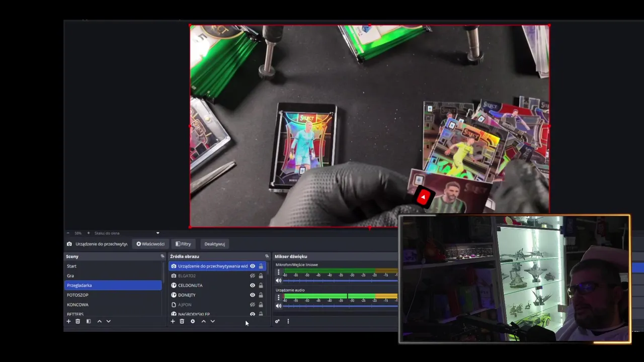This screenshot has width=644, height=362.
Task: Click the Deaktywuj button
Action: (x=214, y=244)
